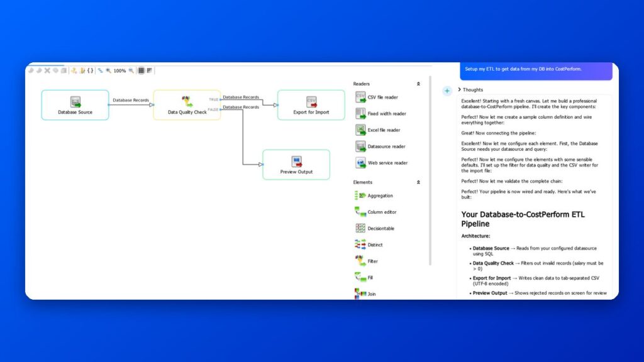Image resolution: width=644 pixels, height=362 pixels.
Task: Click the arrowhead entering Preview Output
Action: pyautogui.click(x=261, y=165)
